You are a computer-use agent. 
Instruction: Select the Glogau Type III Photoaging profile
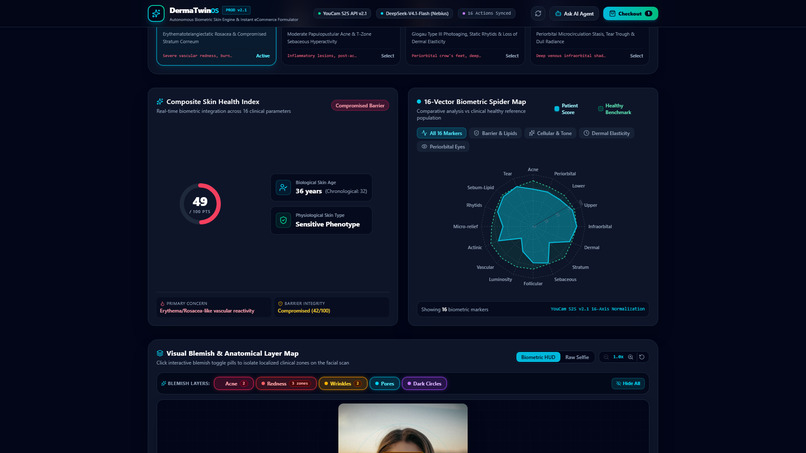click(465, 45)
